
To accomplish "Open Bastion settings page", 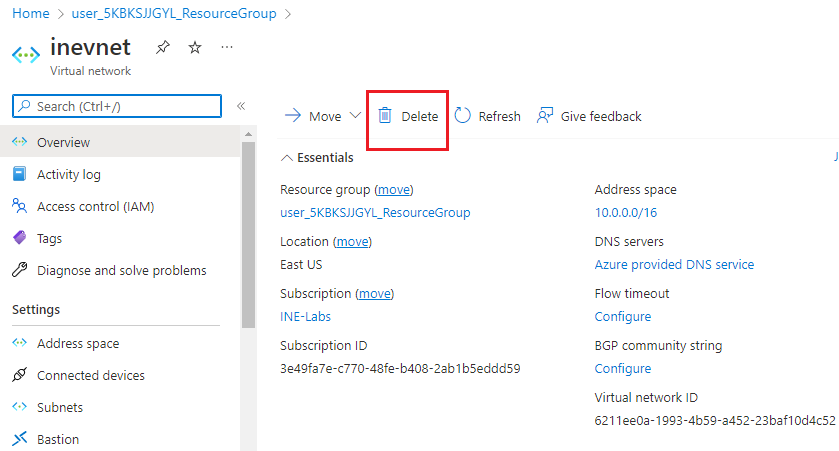I will pyautogui.click(x=58, y=439).
